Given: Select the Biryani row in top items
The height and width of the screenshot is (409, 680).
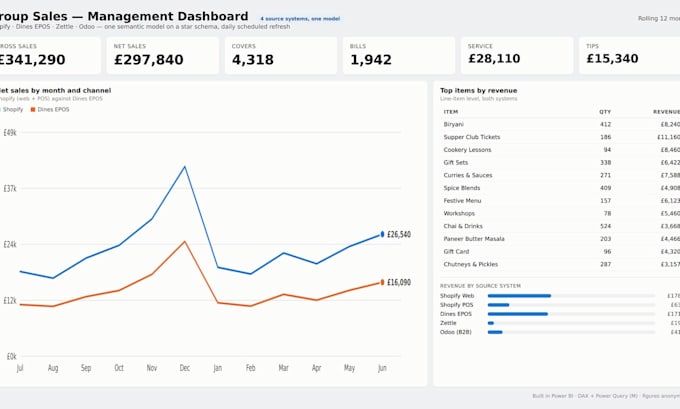Looking at the screenshot, I should 560,124.
